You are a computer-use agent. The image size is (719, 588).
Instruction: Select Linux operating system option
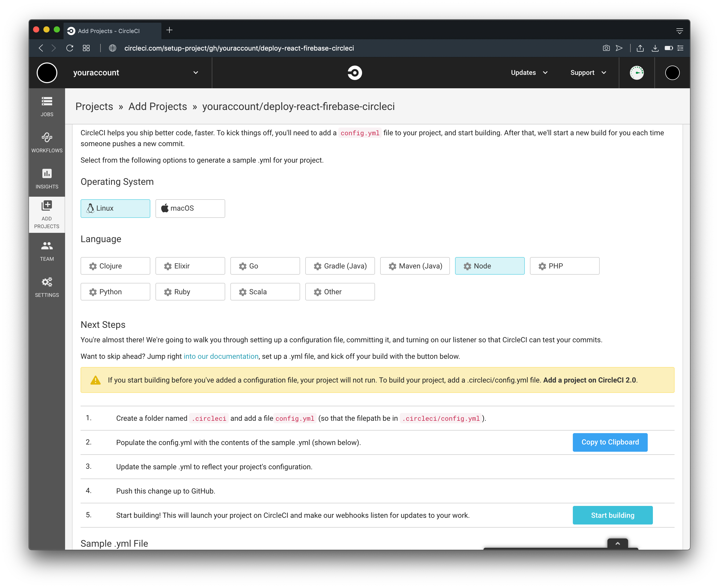(x=115, y=208)
